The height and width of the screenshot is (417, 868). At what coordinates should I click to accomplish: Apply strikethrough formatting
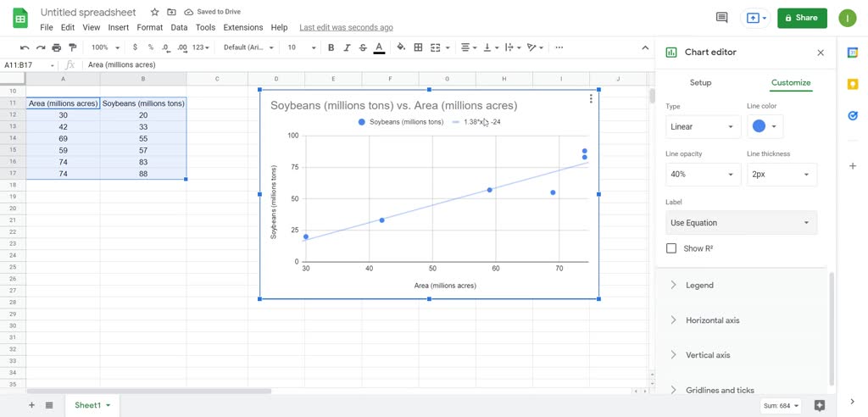pyautogui.click(x=363, y=47)
